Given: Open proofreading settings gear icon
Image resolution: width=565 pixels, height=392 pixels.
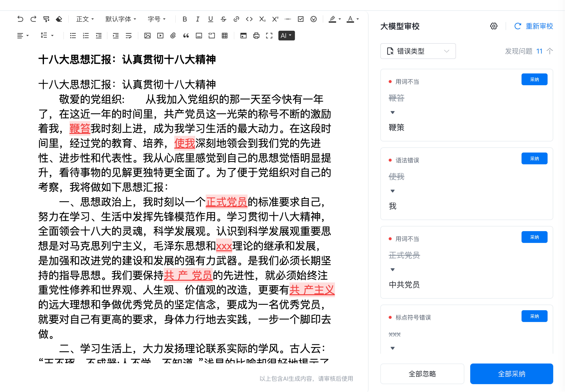Looking at the screenshot, I should pyautogui.click(x=494, y=26).
